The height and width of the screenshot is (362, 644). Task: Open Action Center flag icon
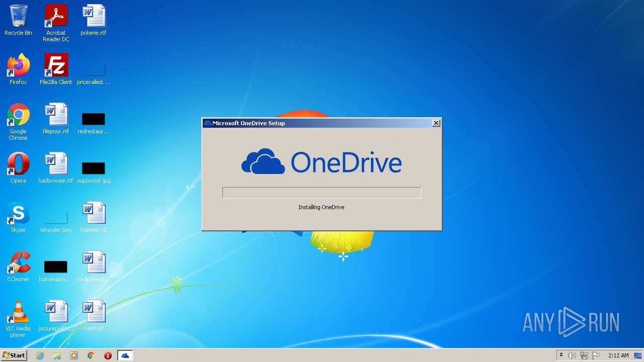(596, 355)
